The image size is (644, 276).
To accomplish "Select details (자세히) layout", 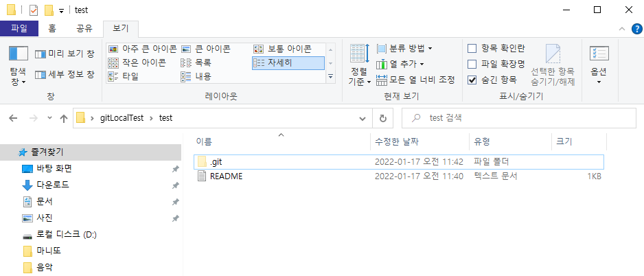I will [288, 63].
